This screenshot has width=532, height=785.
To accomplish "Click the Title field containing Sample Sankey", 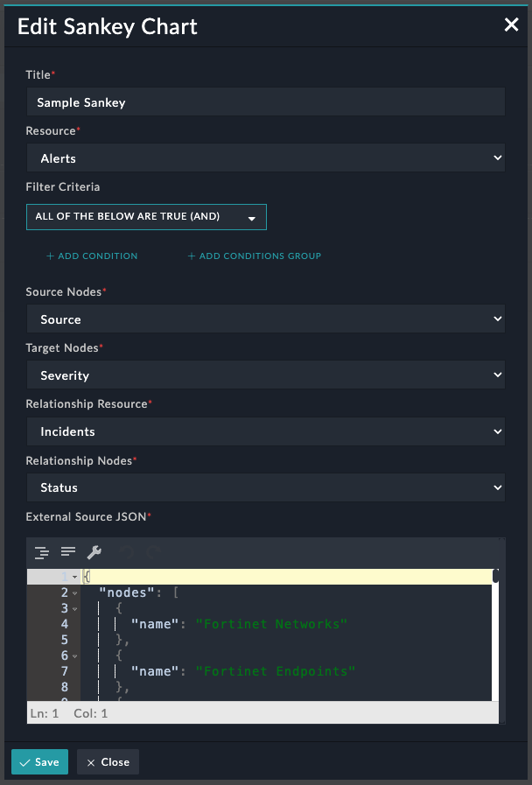I will coord(265,102).
